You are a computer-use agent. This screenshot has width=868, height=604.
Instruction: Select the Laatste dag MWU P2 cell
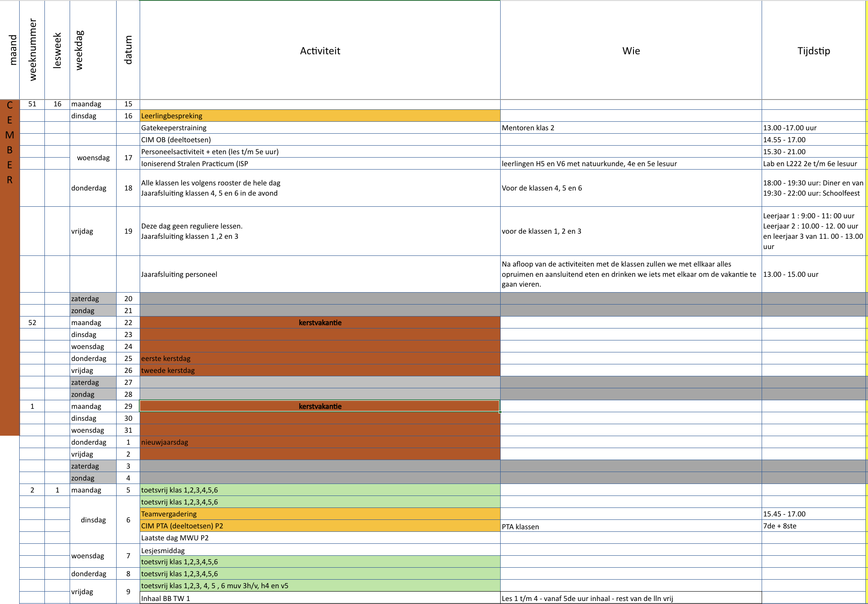[320, 538]
